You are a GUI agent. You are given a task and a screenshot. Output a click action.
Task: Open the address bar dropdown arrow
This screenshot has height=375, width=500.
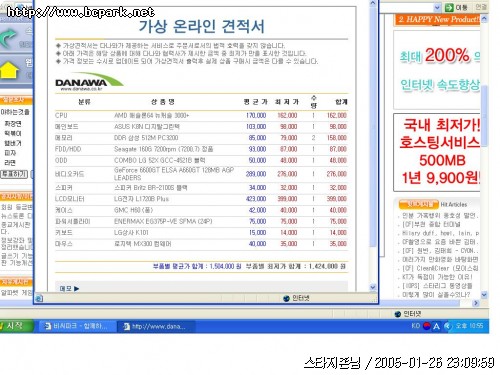click(x=437, y=7)
